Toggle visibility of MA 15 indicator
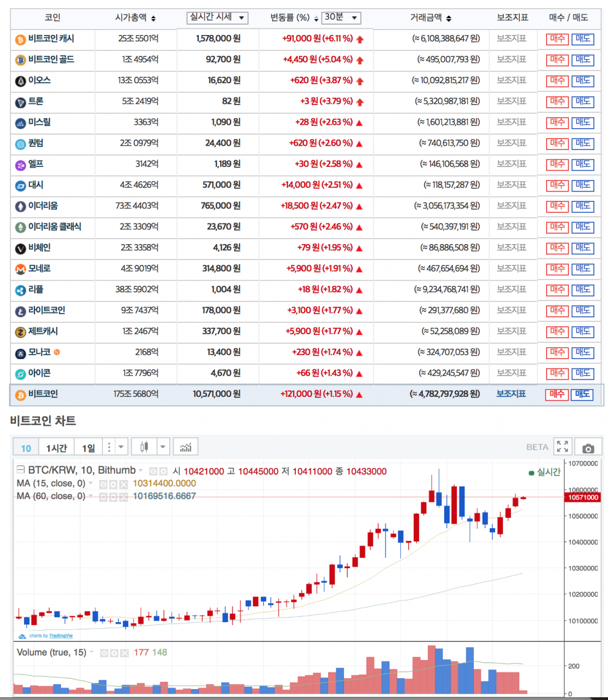The width and height of the screenshot is (608, 700). pyautogui.click(x=103, y=484)
